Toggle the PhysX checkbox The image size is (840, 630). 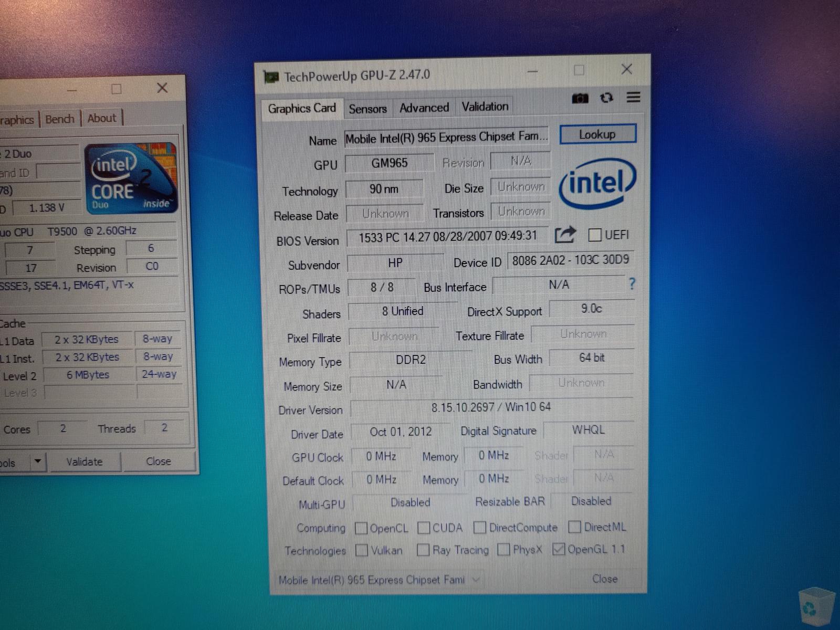coord(503,549)
